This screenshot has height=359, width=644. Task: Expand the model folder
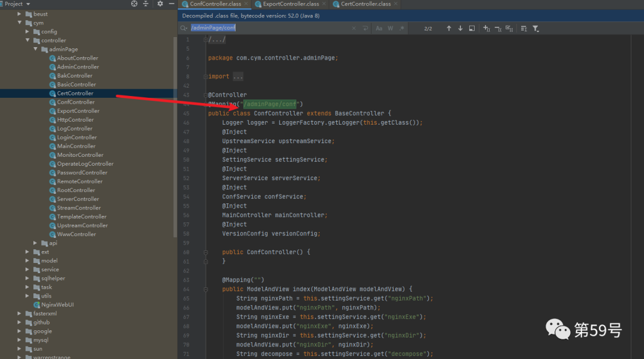[27, 261]
